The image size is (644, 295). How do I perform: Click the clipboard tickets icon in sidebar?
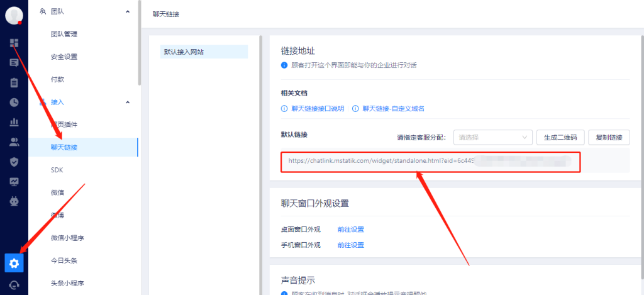(14, 82)
